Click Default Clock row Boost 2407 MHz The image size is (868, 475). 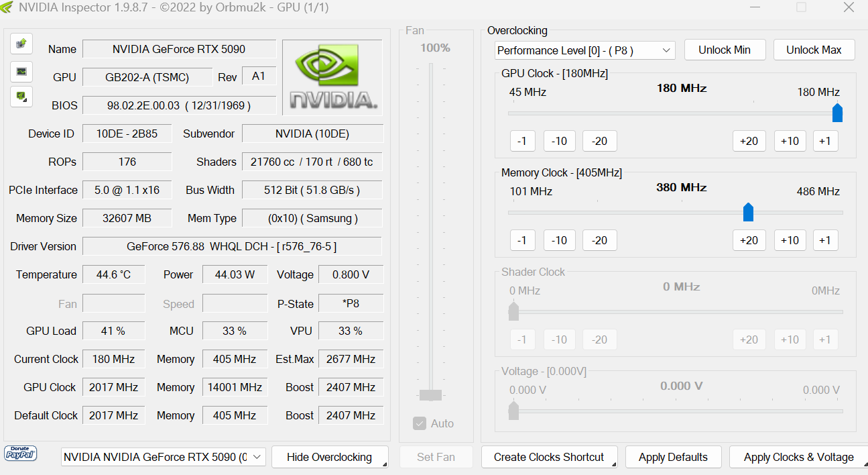coord(351,415)
